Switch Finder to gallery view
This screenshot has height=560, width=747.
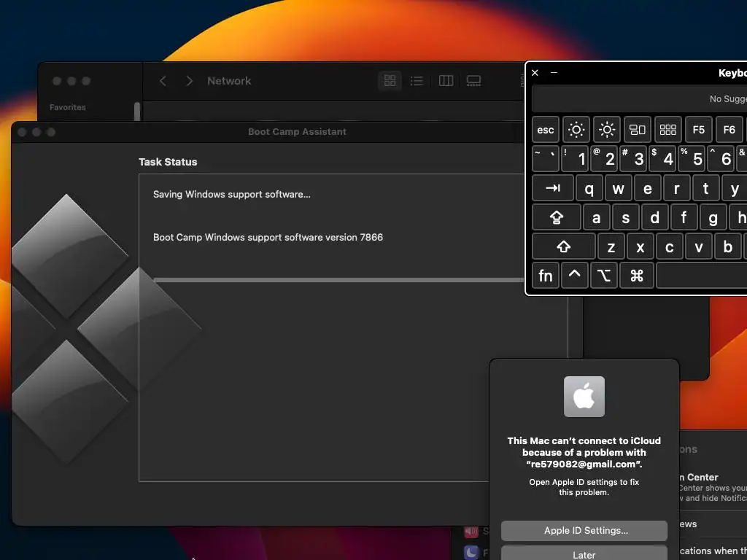tap(473, 81)
